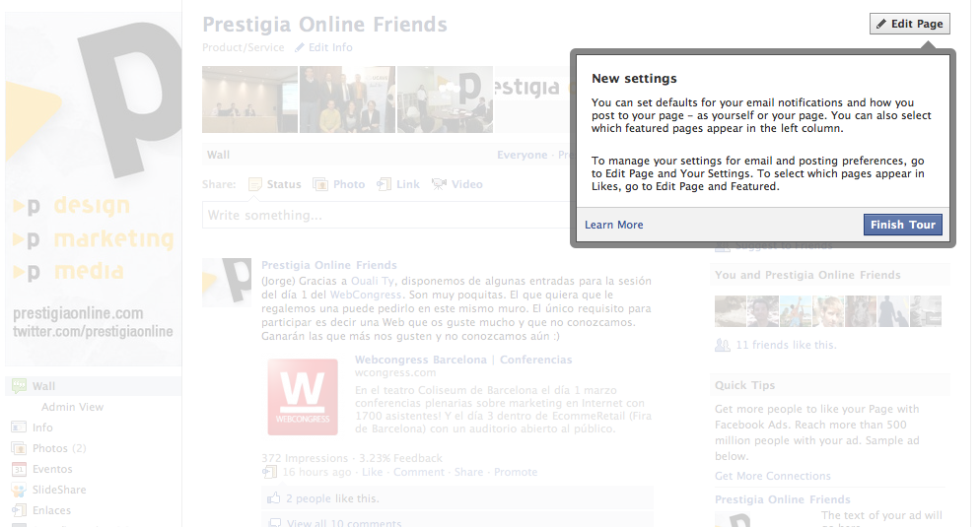Viewport: 980px width, 527px height.
Task: Click Share under the Webcongress post
Action: tap(468, 472)
